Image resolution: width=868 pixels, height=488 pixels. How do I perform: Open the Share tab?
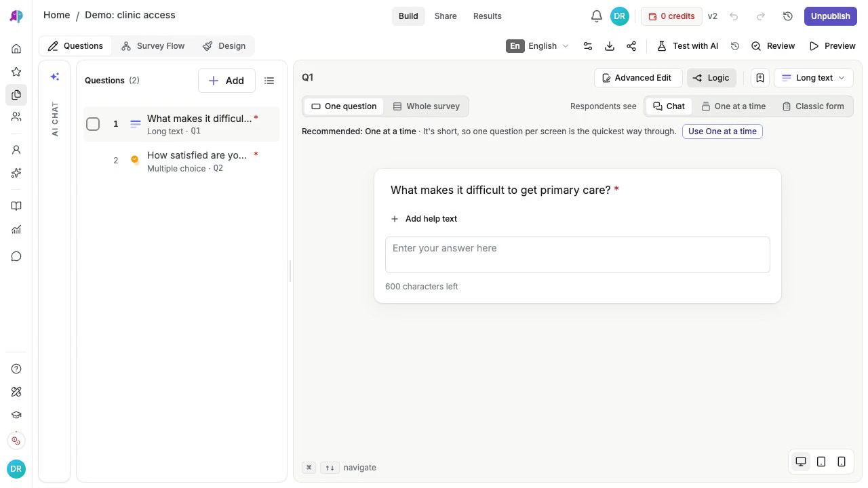coord(446,16)
